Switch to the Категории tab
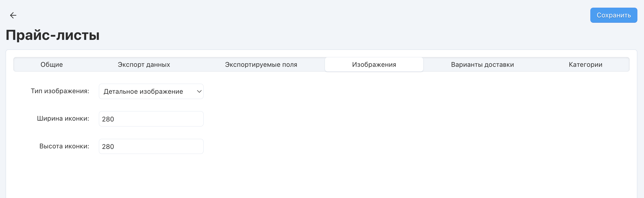 (585, 65)
